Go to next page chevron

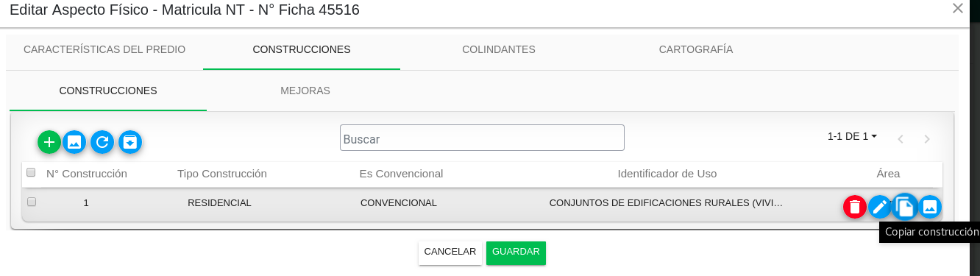click(x=927, y=139)
